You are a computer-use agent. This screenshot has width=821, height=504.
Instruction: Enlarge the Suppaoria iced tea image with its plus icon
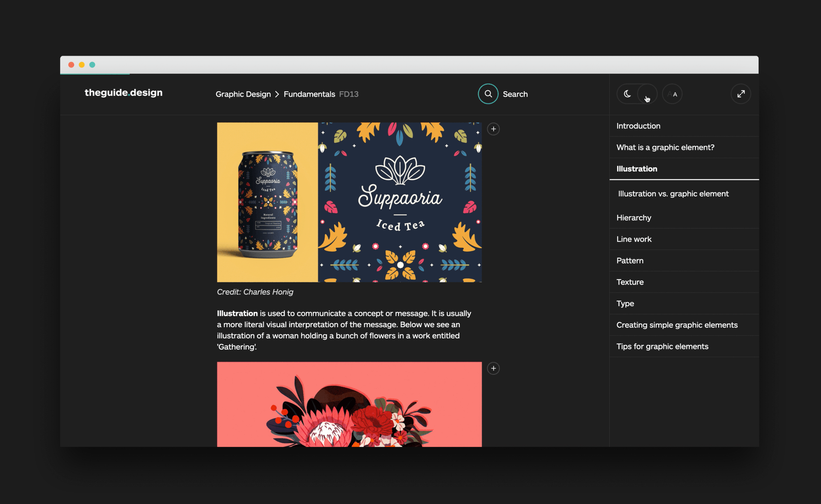tap(493, 129)
